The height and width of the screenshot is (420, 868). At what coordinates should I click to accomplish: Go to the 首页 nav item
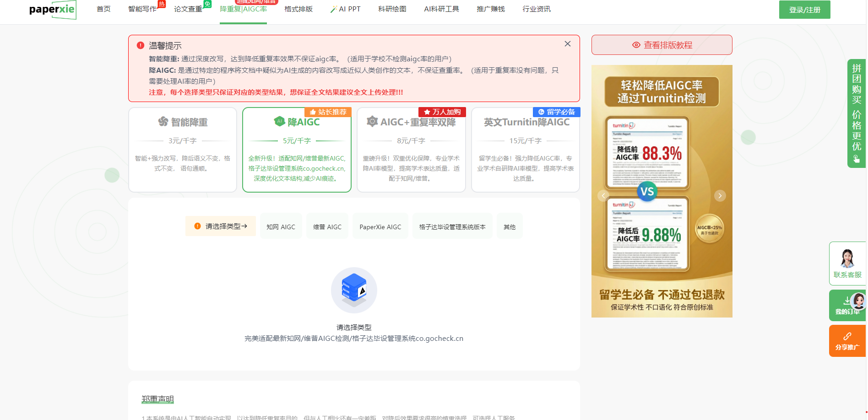pyautogui.click(x=103, y=9)
